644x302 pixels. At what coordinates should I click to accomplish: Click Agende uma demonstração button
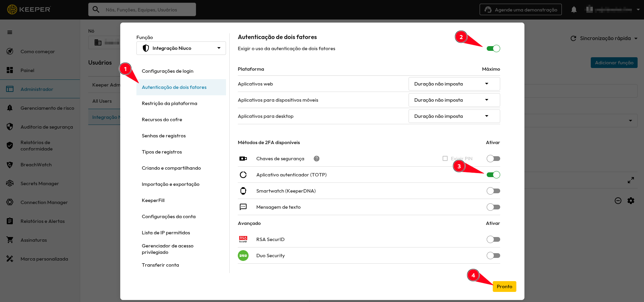point(521,9)
